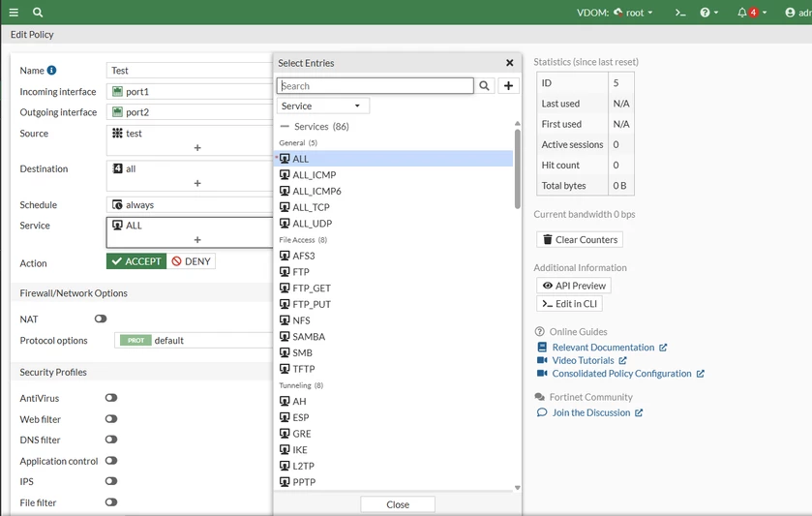Click the GRE service icon
Screen dimensions: 812x516
(x=285, y=433)
